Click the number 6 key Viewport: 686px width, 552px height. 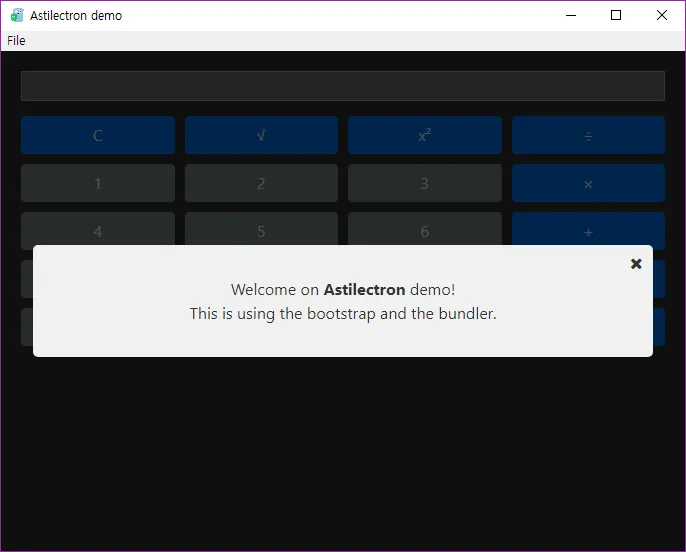425,229
